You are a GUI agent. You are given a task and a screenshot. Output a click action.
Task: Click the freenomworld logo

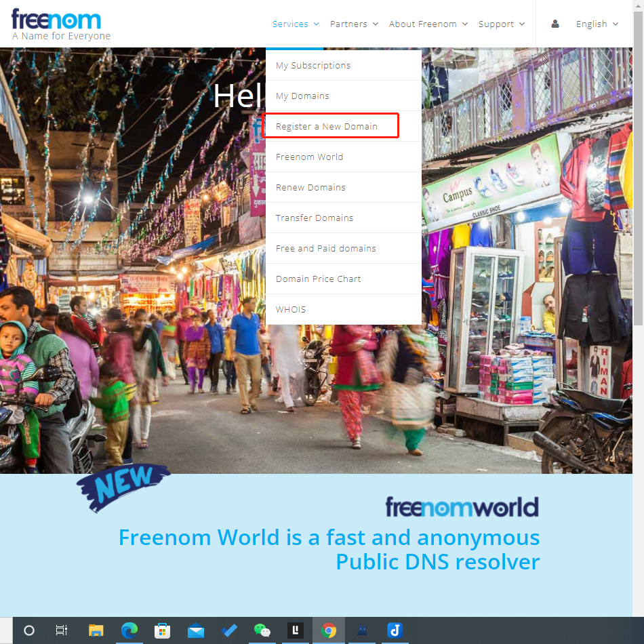coord(462,507)
